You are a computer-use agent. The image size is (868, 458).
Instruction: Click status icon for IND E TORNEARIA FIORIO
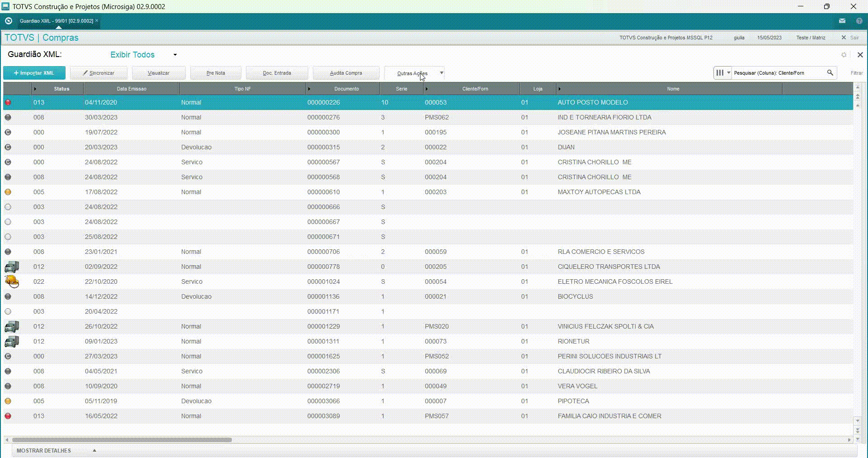[8, 117]
